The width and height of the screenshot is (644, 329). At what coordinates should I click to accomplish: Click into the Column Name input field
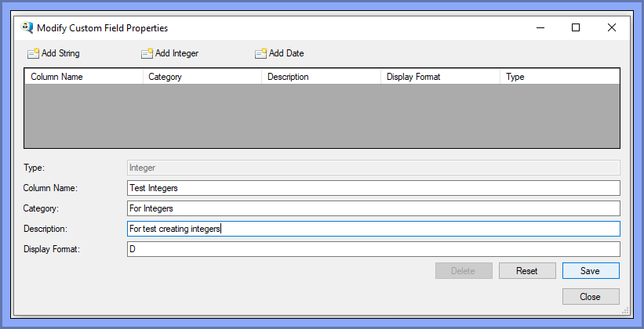373,188
